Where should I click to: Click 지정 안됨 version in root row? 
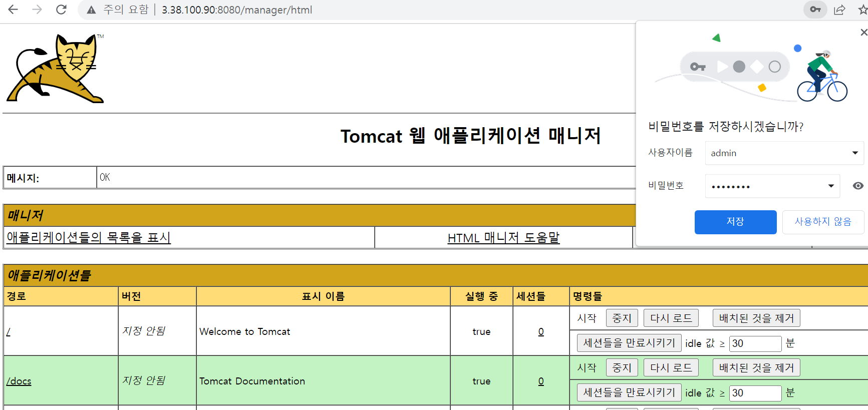pos(144,331)
